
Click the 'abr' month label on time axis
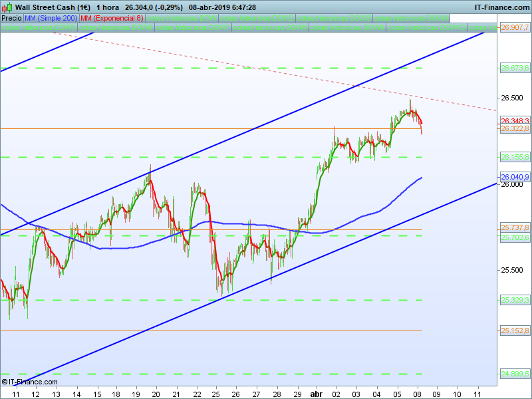click(x=317, y=394)
